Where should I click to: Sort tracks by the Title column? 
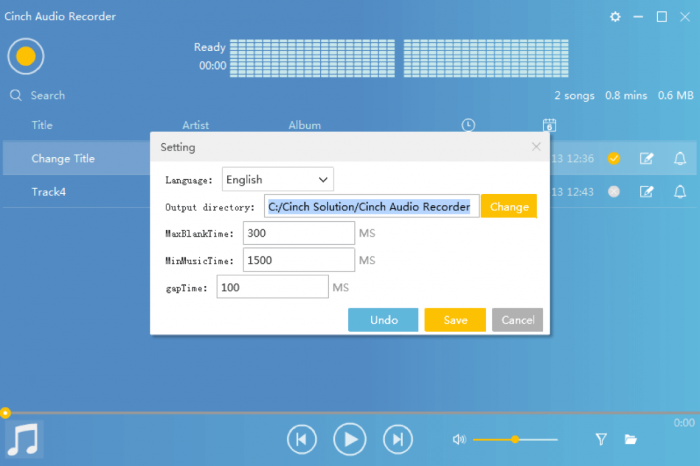[x=42, y=125]
